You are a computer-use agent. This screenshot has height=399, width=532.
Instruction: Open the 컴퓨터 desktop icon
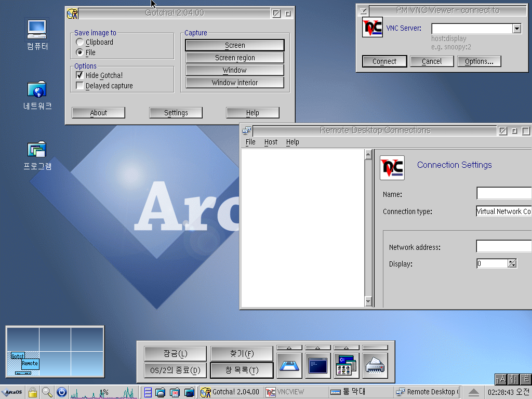(x=37, y=30)
